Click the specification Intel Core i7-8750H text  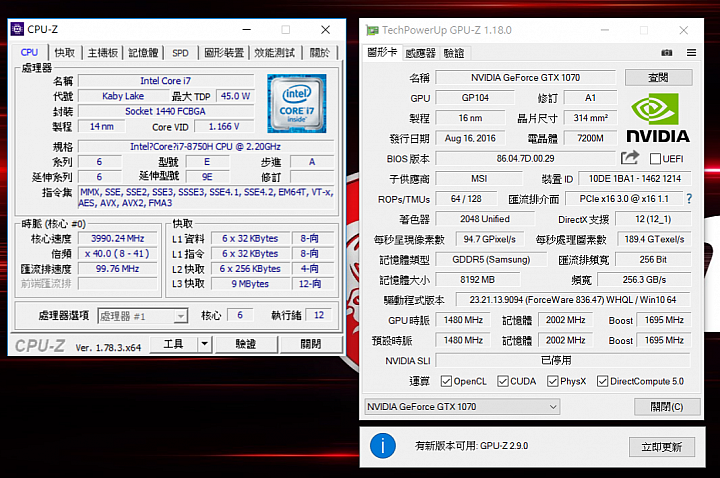205,146
